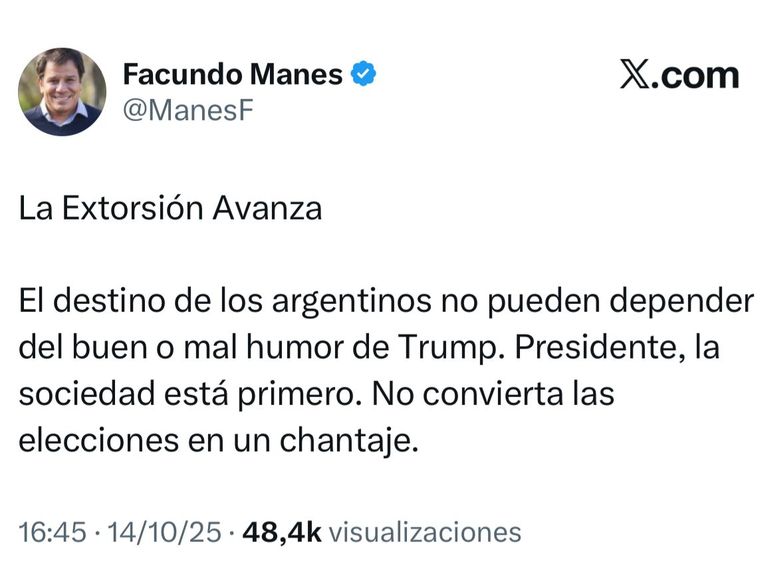The height and width of the screenshot is (568, 760).
Task: Open the @ManesF handle
Action: pyautogui.click(x=188, y=111)
